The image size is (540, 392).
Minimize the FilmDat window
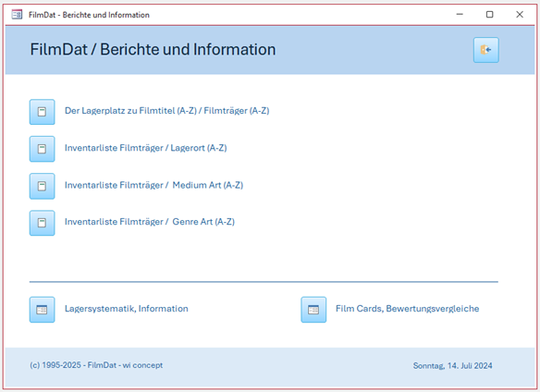[x=460, y=15]
